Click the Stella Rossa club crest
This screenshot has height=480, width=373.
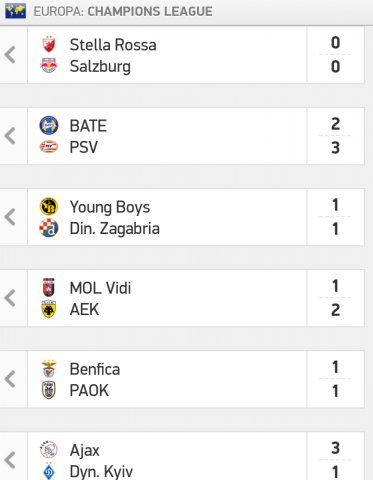coord(49,44)
